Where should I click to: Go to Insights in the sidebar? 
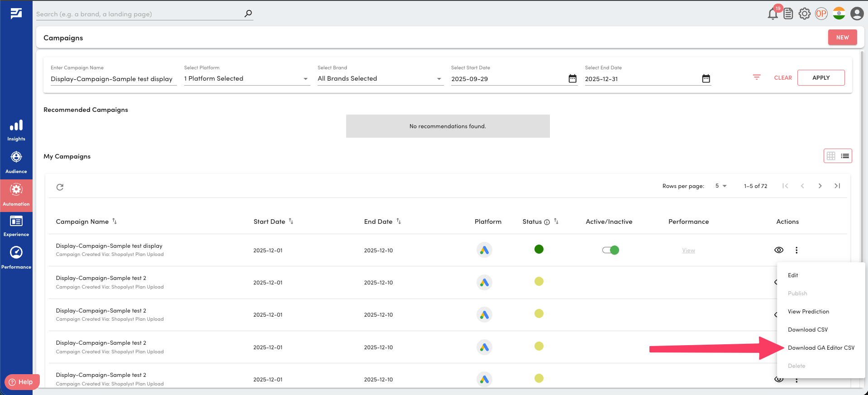click(16, 130)
